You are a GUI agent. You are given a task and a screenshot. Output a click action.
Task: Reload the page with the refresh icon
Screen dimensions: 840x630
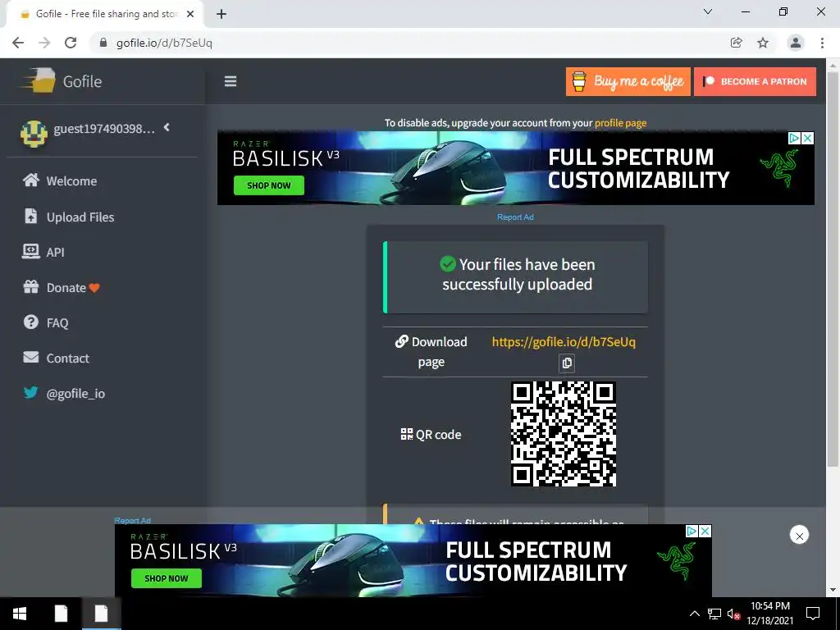[x=71, y=43]
